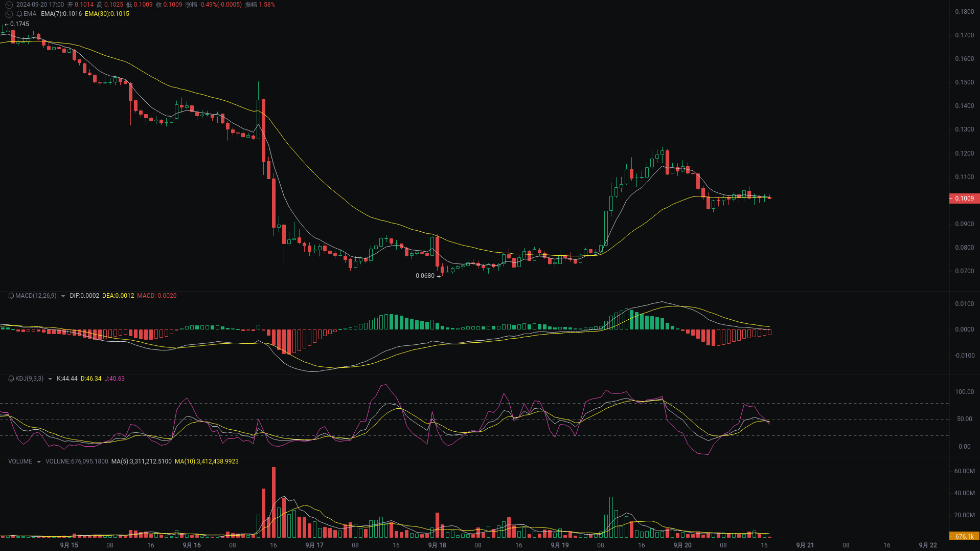Open the alert bell icon beside KDJ(9,3,3)
This screenshot has height=551, width=980.
point(11,379)
